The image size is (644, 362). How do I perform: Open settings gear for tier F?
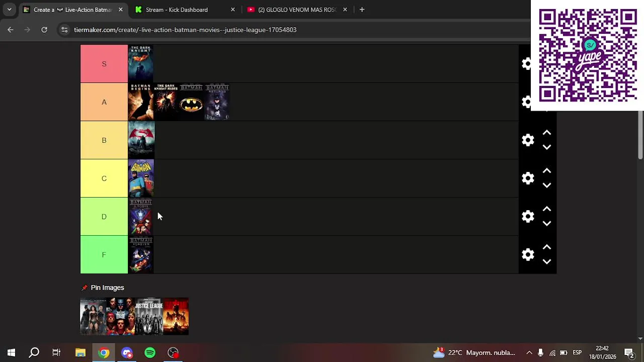(x=528, y=255)
